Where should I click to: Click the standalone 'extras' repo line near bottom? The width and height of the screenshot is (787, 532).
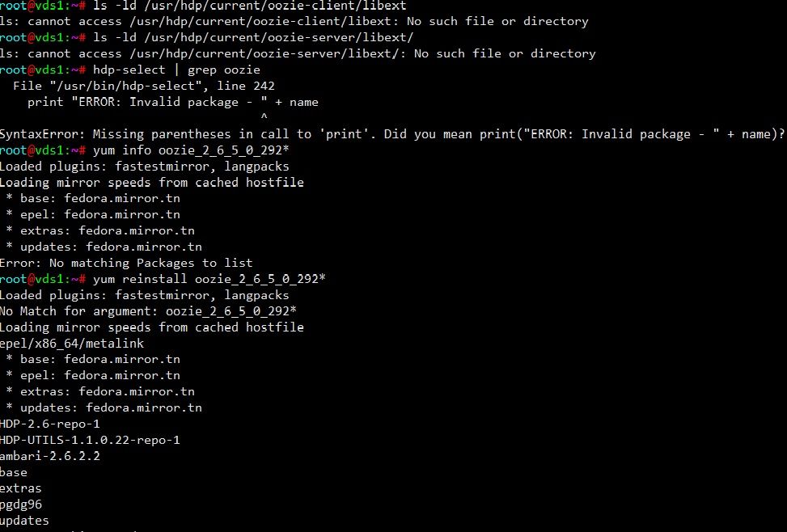(21, 488)
